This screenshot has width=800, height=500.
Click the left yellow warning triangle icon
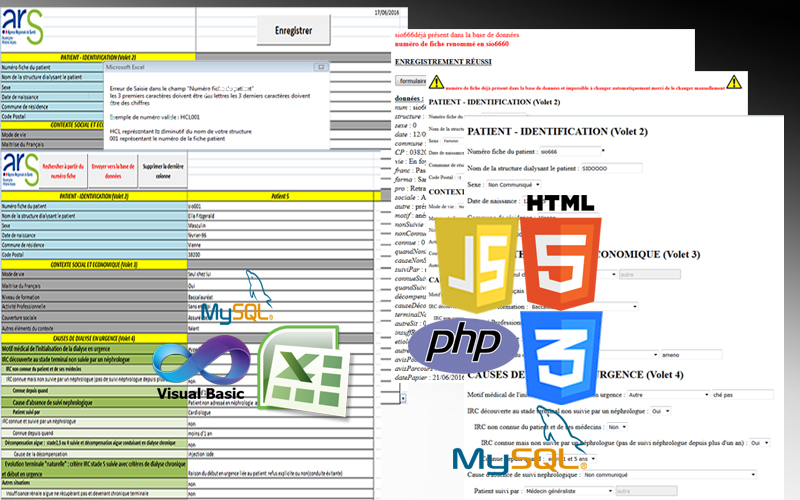[x=436, y=82]
